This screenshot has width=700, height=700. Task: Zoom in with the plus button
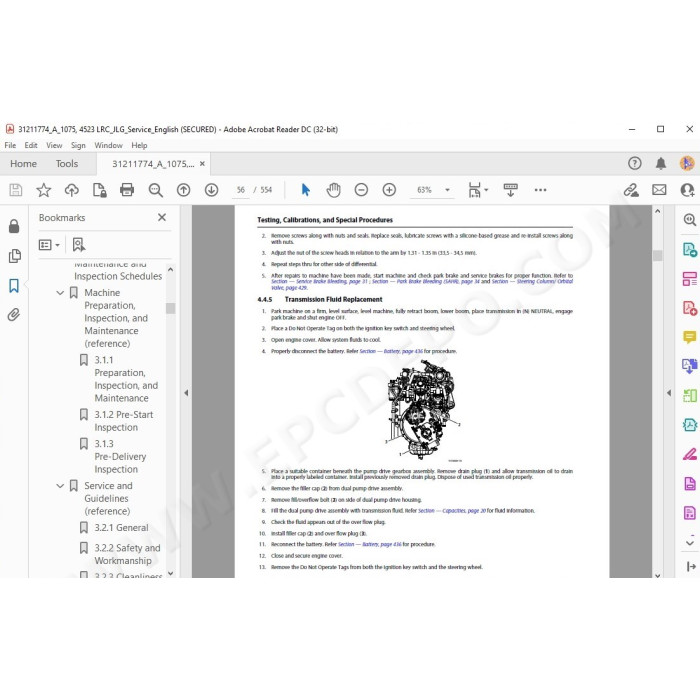389,190
